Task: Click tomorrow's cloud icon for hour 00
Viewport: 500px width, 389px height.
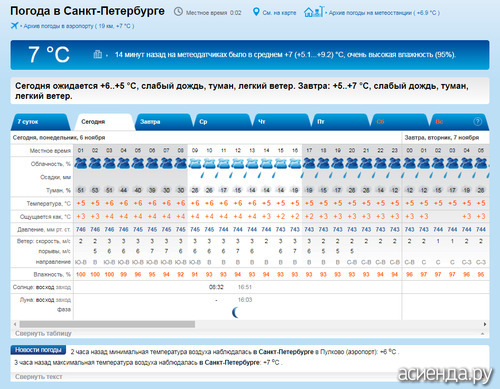Action: pyautogui.click(x=409, y=163)
